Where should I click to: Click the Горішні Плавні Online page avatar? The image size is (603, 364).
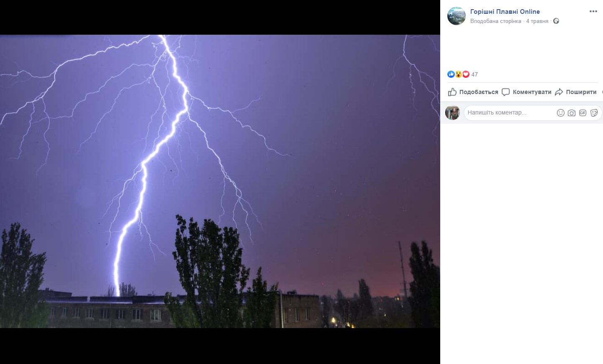coord(457,16)
